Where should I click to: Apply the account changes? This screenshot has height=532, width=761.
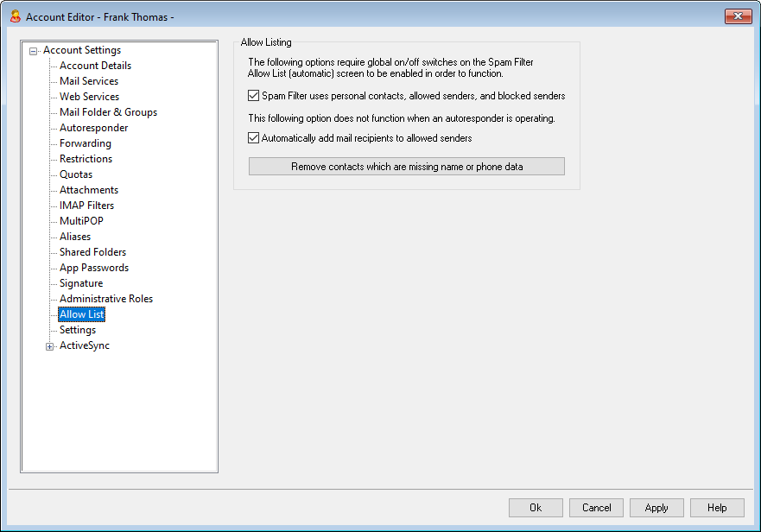tap(656, 508)
